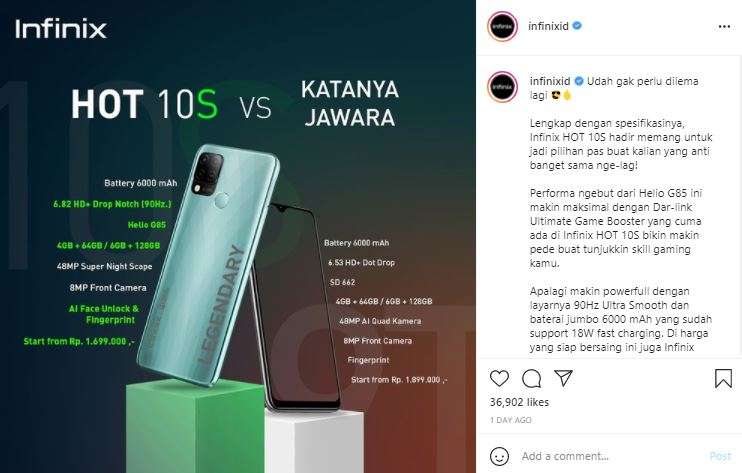
Task: Click the verified badge in the caption
Action: (x=579, y=81)
